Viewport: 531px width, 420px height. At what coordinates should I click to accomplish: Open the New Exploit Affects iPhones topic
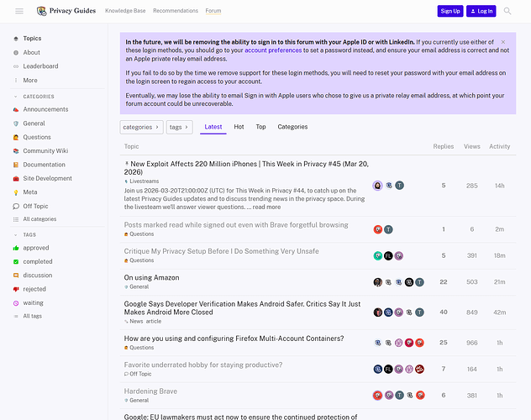(246, 168)
